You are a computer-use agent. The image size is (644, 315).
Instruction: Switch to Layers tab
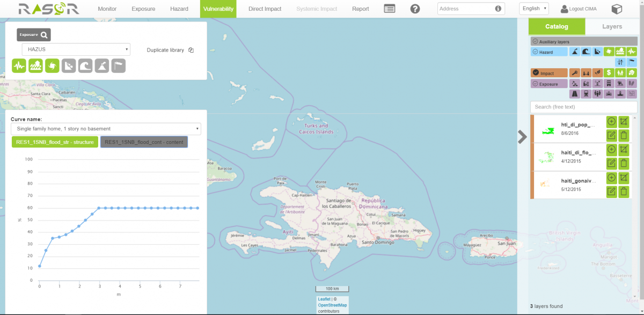click(612, 26)
